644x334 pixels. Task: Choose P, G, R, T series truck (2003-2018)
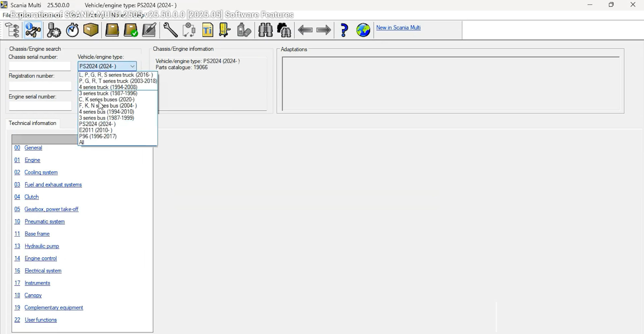tap(118, 81)
